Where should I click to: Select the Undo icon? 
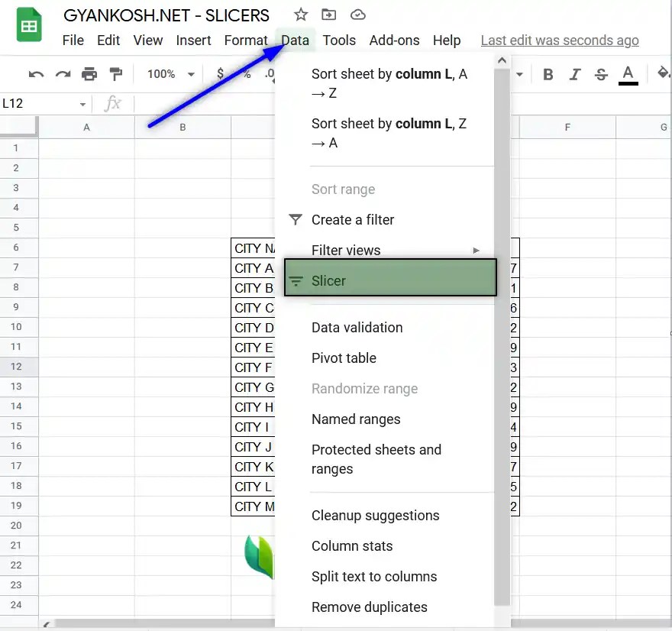pyautogui.click(x=37, y=73)
